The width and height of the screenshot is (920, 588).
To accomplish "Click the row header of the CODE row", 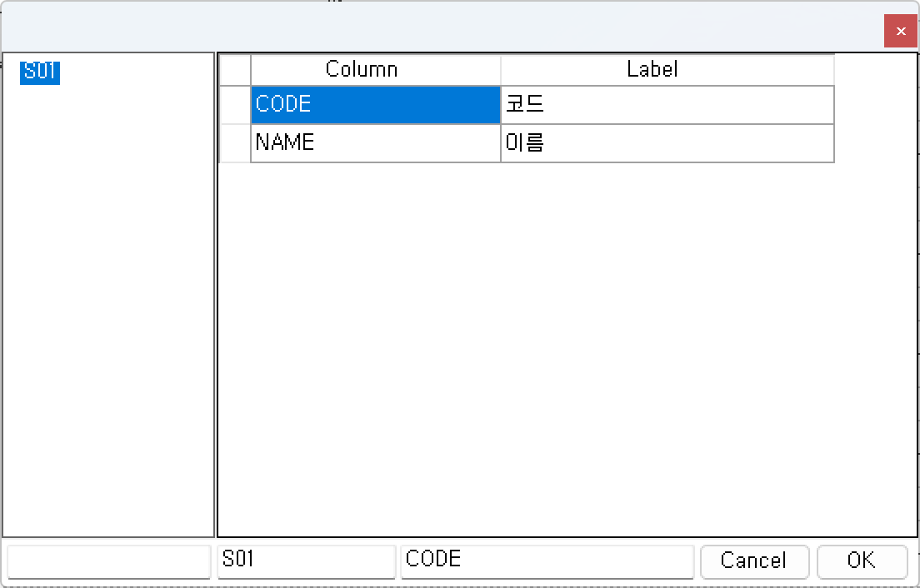I will (x=235, y=105).
